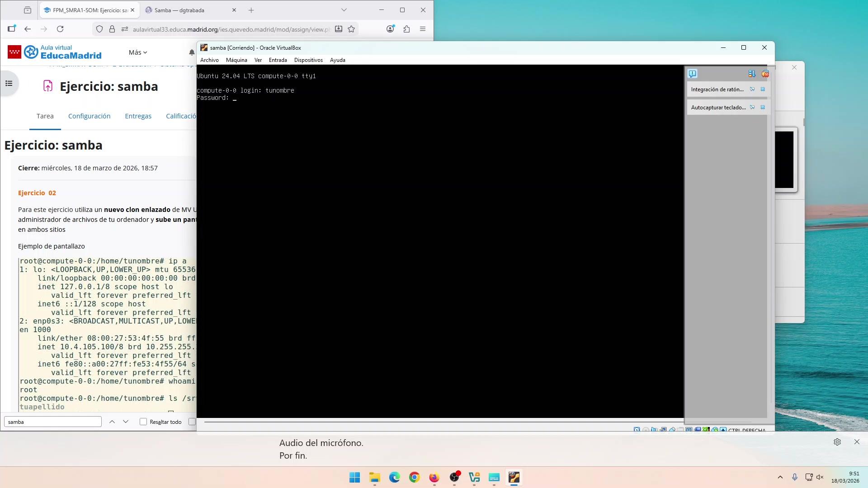Viewport: 868px width, 488px height.
Task: Dismiss all VirtualBox notifications
Action: (765, 74)
